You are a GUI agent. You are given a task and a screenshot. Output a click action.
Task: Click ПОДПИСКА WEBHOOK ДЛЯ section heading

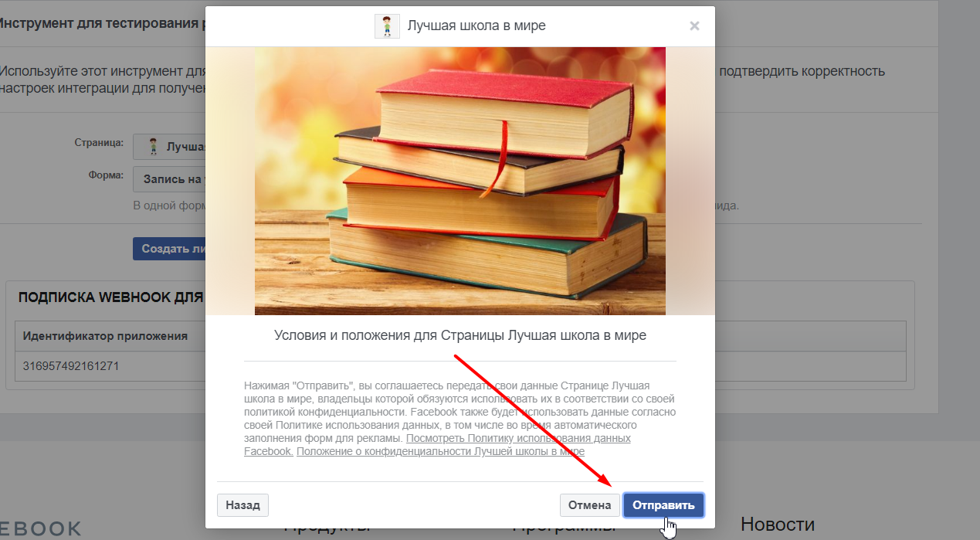[x=110, y=297]
